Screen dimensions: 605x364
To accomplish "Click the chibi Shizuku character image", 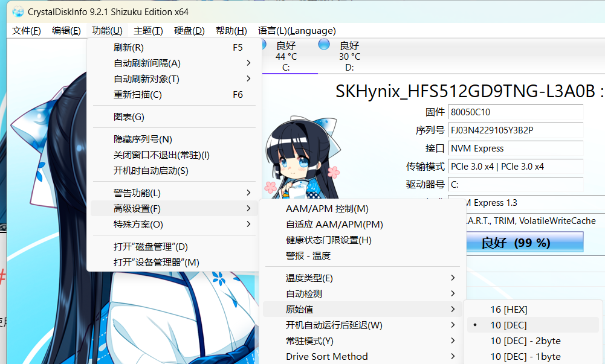I will [302, 158].
